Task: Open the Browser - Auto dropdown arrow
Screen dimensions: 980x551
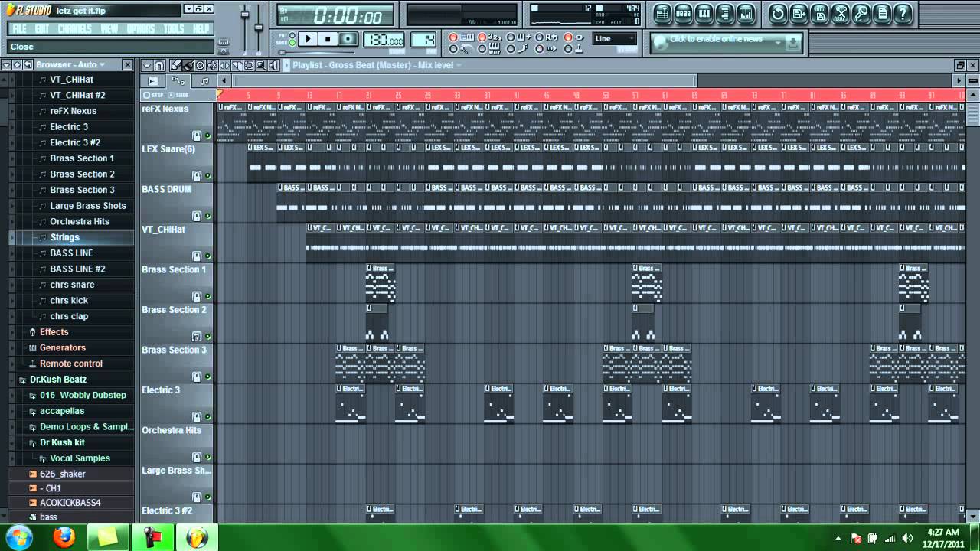Action: coord(103,65)
